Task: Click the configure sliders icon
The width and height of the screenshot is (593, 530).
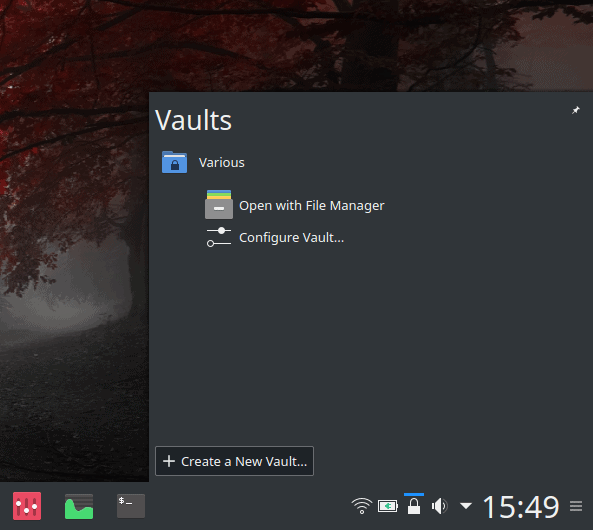Action: tap(219, 237)
